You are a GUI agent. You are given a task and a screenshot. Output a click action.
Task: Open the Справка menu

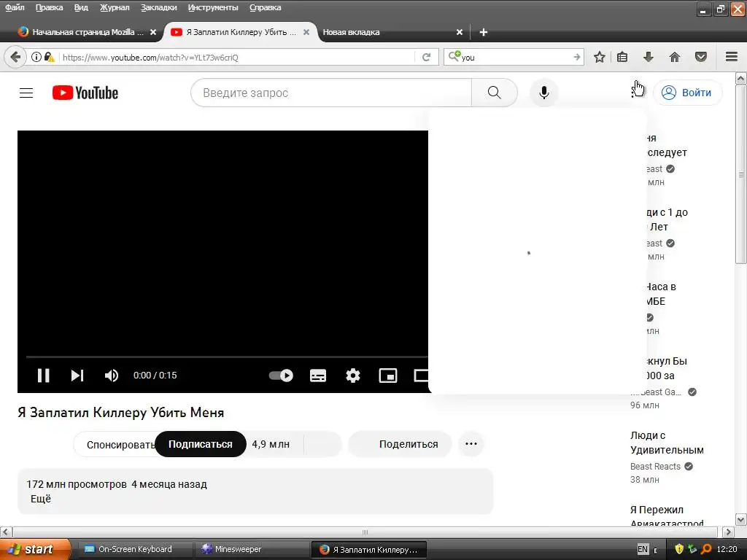pyautogui.click(x=266, y=7)
